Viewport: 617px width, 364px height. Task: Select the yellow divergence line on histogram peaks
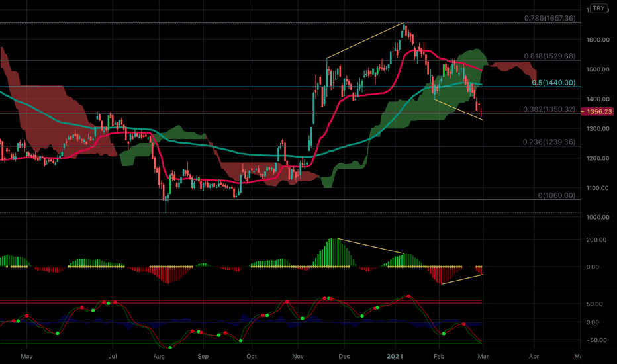click(x=371, y=246)
